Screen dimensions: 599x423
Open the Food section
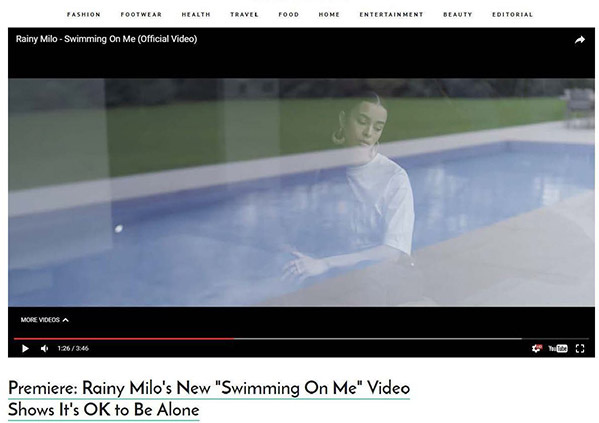[x=288, y=15]
